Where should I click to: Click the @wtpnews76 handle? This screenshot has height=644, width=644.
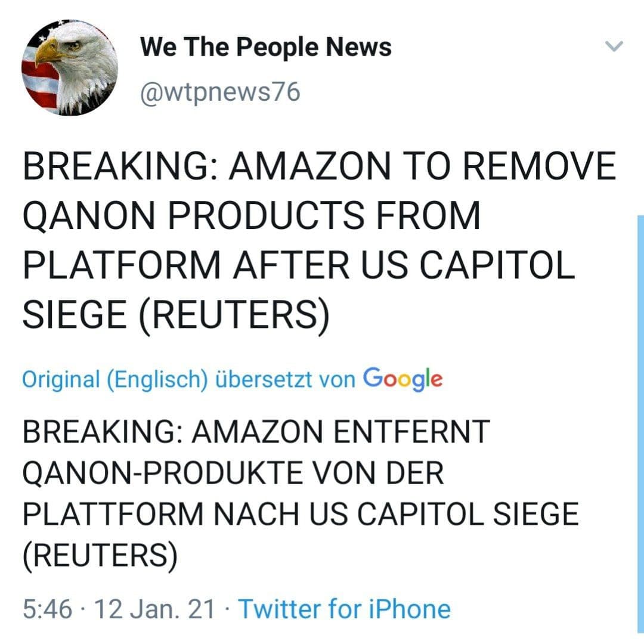[220, 92]
